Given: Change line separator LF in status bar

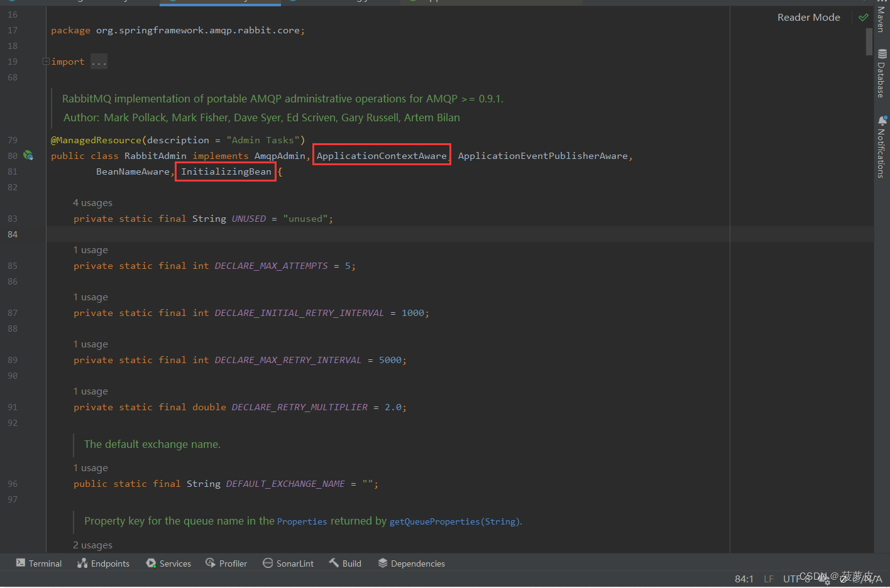Looking at the screenshot, I should [x=769, y=579].
